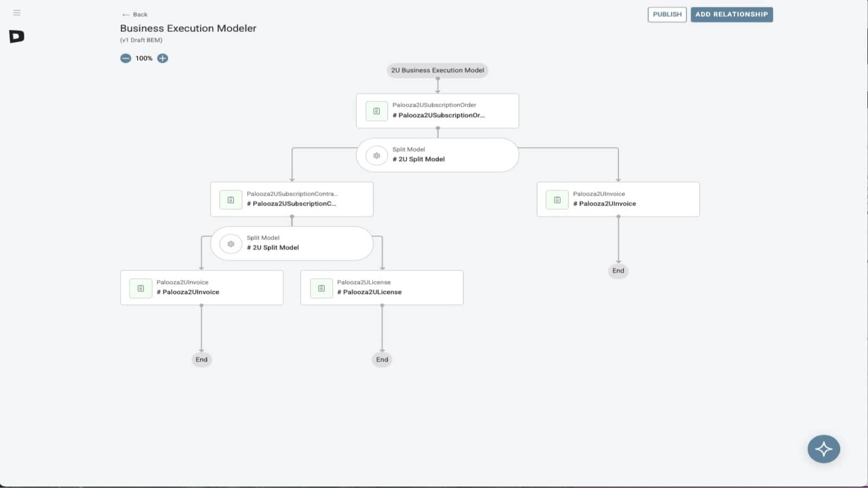Click the 2U Business Execution Model root node

437,70
